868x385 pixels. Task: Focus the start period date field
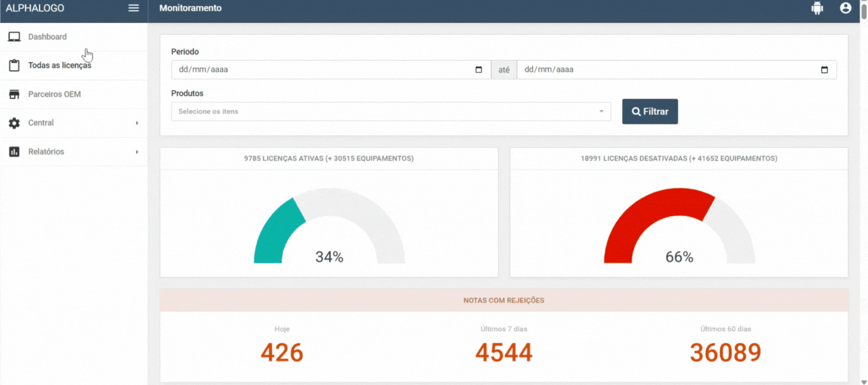pos(318,70)
